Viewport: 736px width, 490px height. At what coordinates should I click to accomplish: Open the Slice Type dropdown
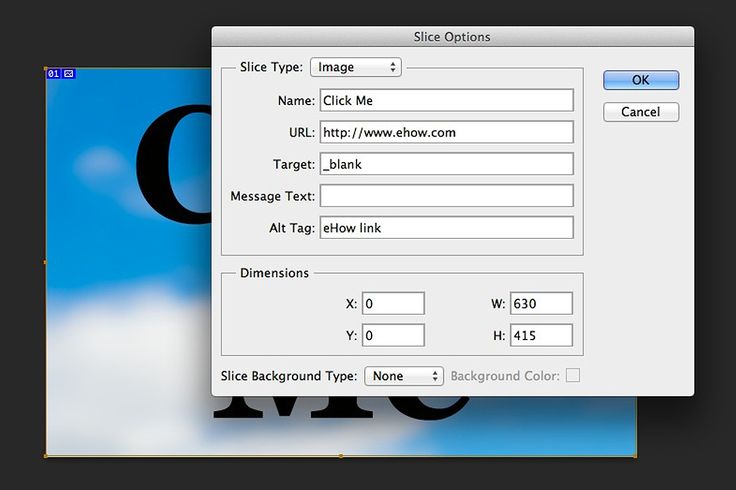coord(356,67)
